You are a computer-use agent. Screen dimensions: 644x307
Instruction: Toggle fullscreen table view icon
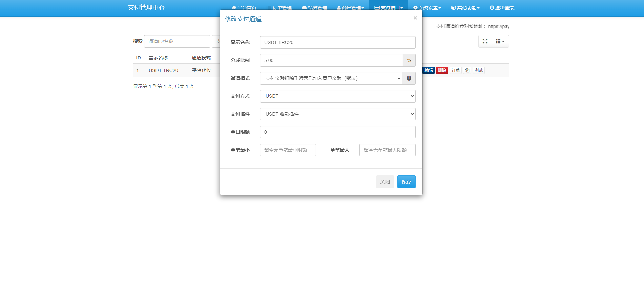[x=485, y=41]
